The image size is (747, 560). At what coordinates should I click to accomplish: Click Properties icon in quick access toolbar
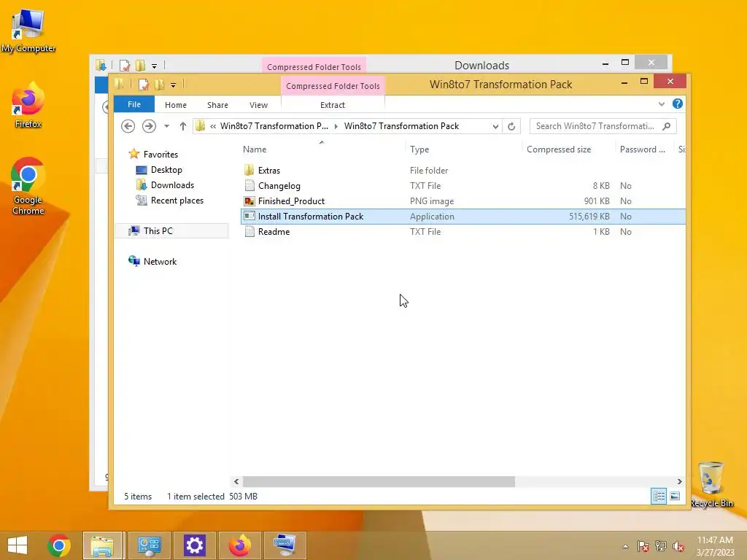(144, 85)
